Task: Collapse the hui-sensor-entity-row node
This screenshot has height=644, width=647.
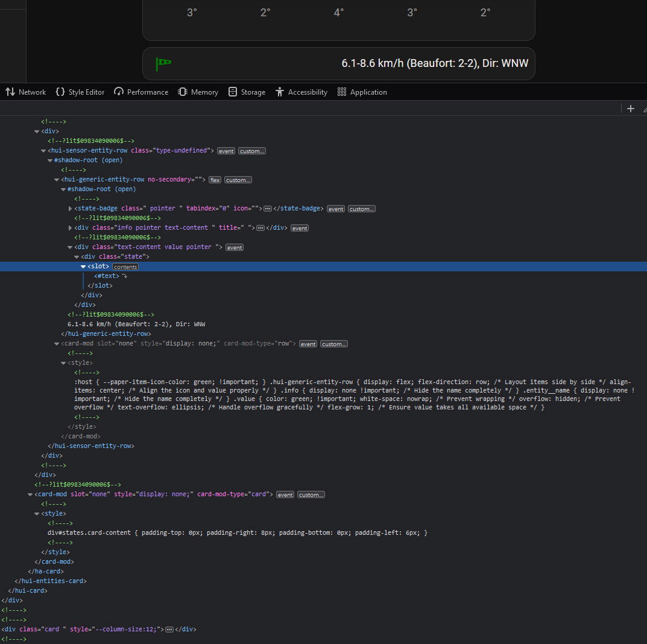Action: point(43,151)
